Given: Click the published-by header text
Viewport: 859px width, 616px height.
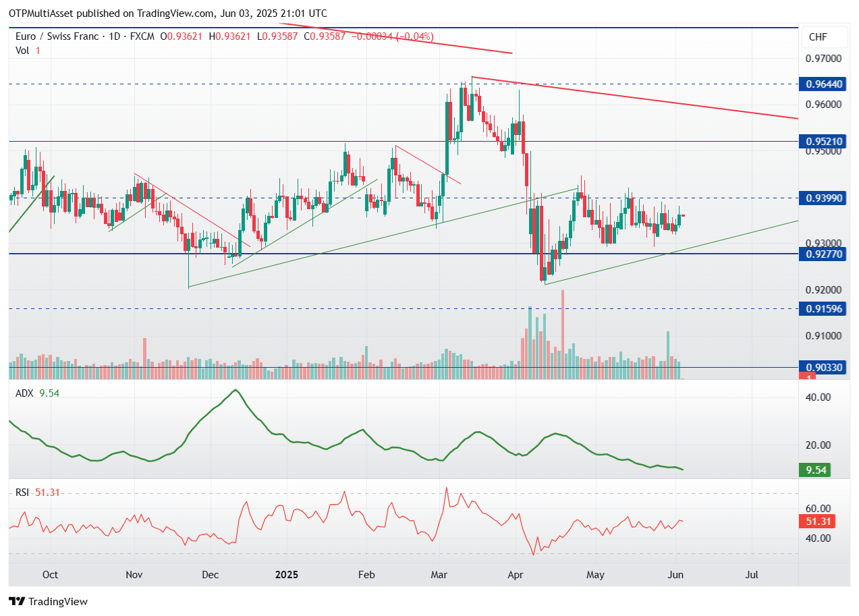Looking at the screenshot, I should [168, 13].
